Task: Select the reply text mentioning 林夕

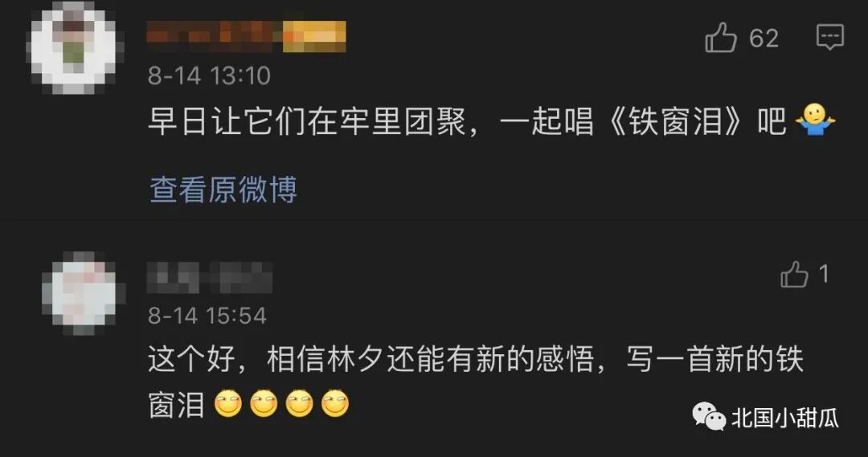Action: click(476, 382)
